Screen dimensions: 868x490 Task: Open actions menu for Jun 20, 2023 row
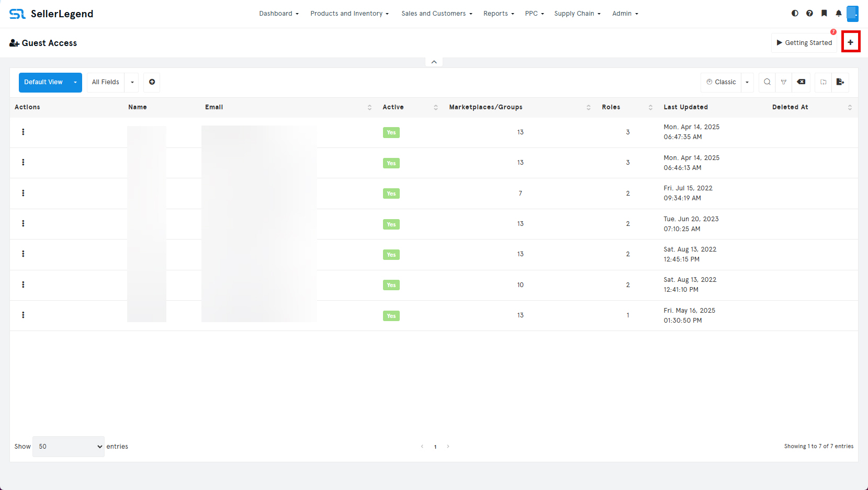(23, 223)
